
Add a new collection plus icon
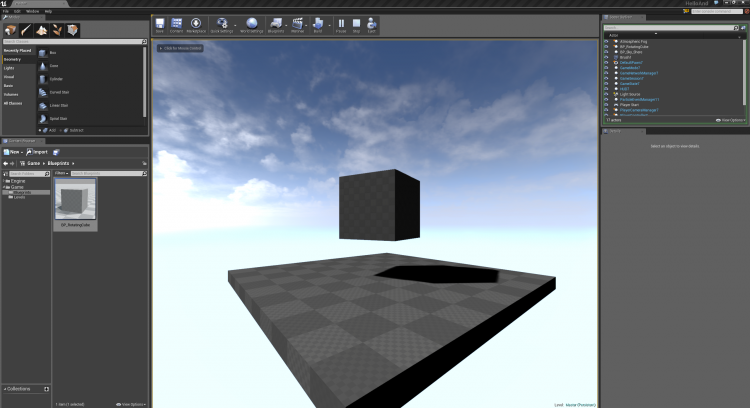pyautogui.click(x=46, y=389)
